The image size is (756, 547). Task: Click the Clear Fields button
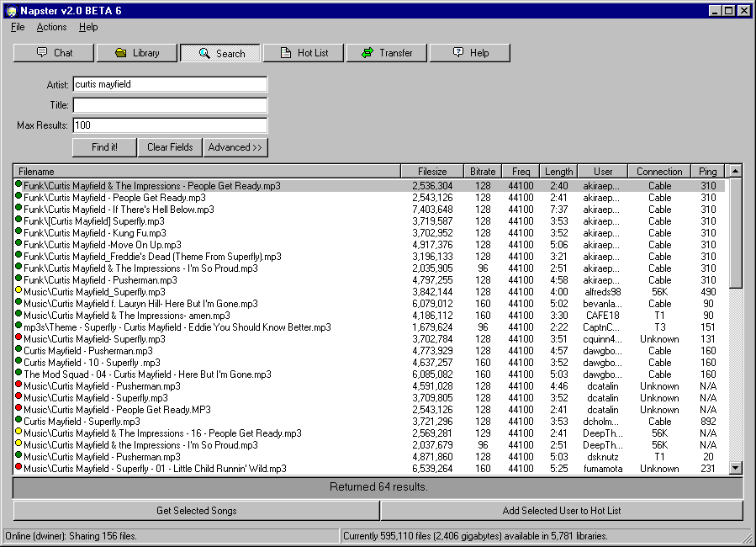point(170,147)
